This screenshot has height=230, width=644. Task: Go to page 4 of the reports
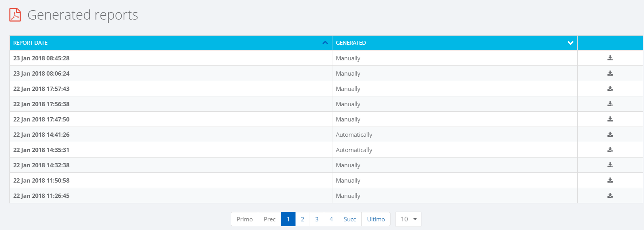tap(331, 219)
